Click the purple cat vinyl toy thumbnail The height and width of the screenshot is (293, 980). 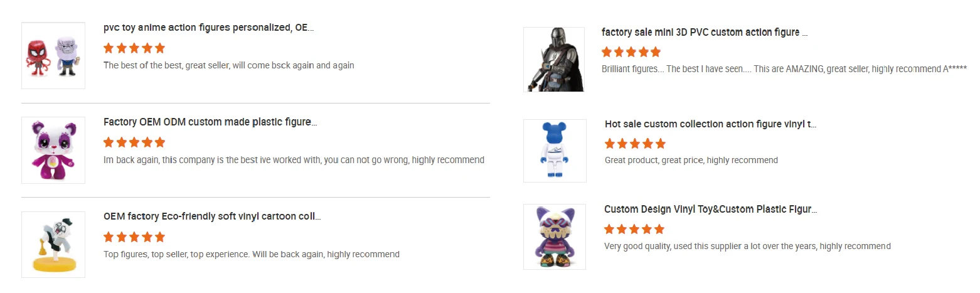[555, 237]
